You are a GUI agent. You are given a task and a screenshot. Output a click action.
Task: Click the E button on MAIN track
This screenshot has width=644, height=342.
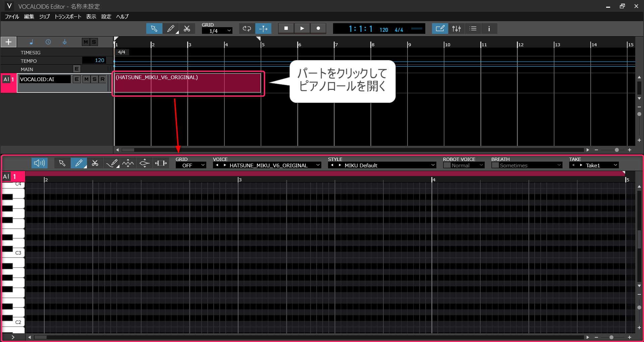[77, 69]
